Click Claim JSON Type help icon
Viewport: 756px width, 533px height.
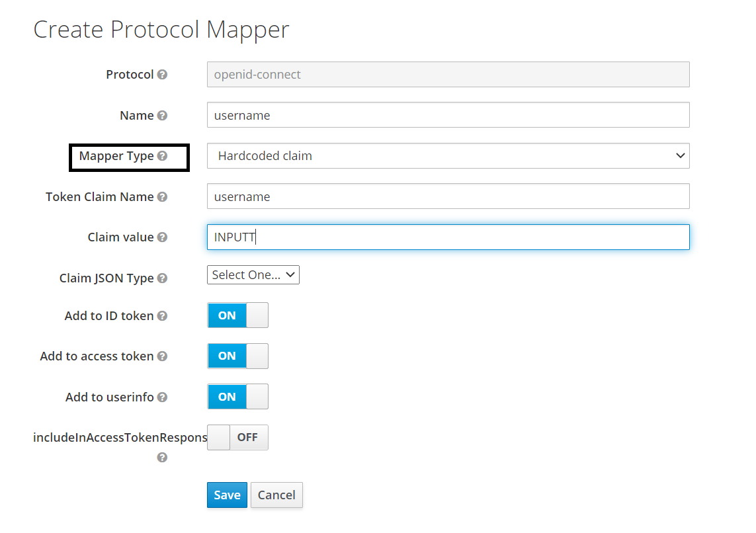pos(162,278)
